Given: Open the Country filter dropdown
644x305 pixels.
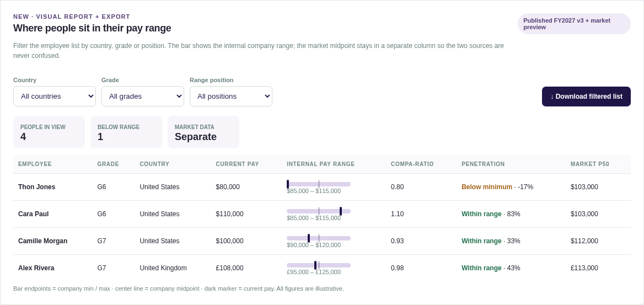Looking at the screenshot, I should (55, 96).
